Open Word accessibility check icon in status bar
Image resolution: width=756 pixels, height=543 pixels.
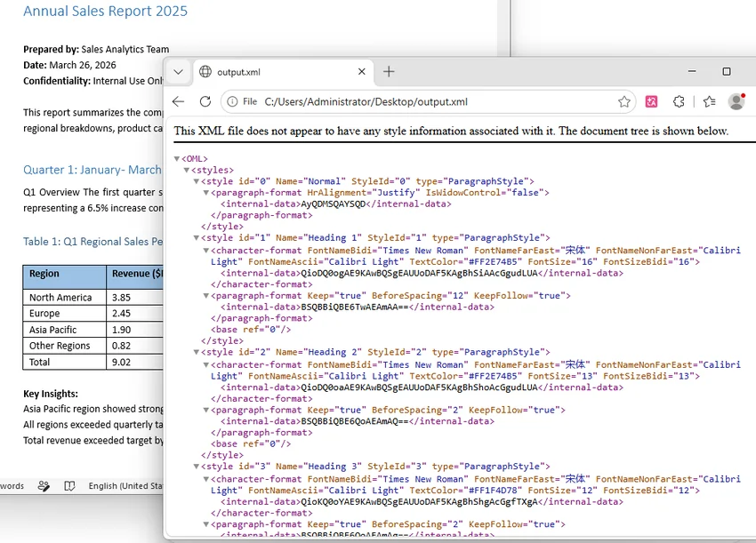click(44, 486)
